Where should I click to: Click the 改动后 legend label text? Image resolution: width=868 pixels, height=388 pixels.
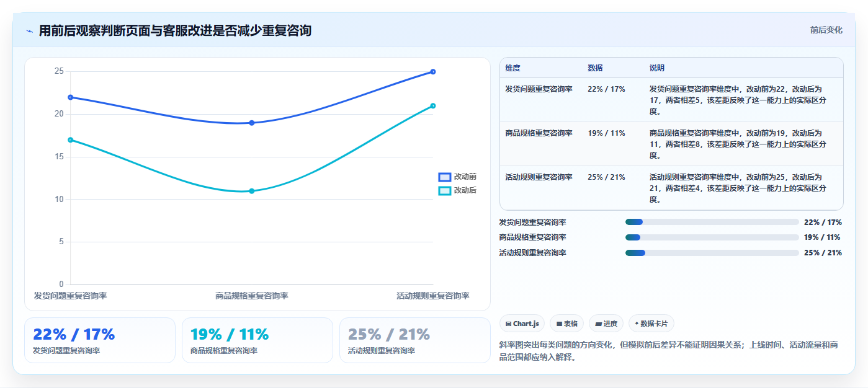pos(465,191)
